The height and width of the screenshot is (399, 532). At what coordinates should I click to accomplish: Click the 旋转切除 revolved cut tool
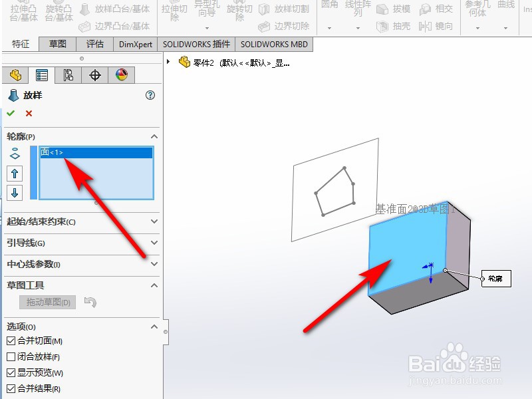239,12
